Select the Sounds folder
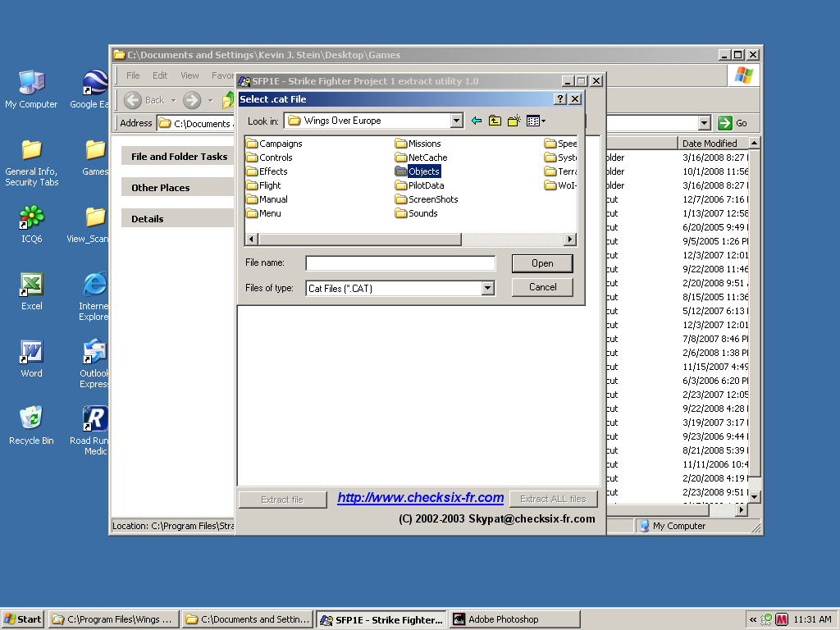The height and width of the screenshot is (630, 840). coord(416,213)
